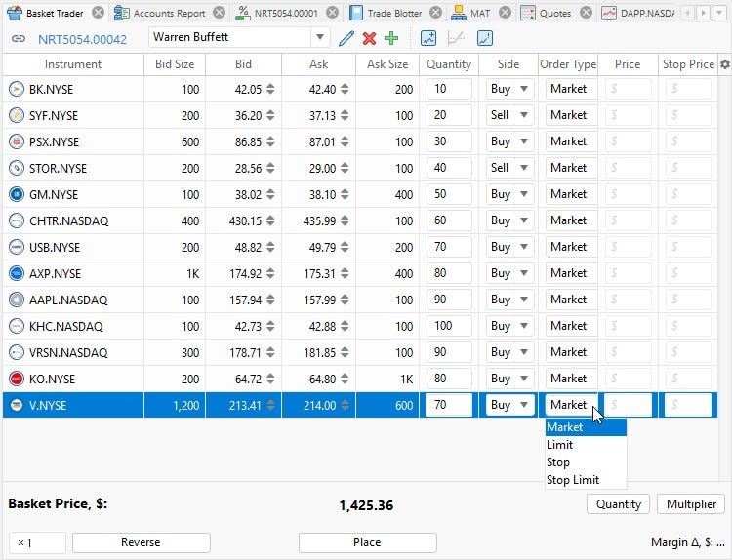Screen dimensions: 732x560
Task: Click the KHC.NASDAQ instrument logo
Action: click(17, 326)
